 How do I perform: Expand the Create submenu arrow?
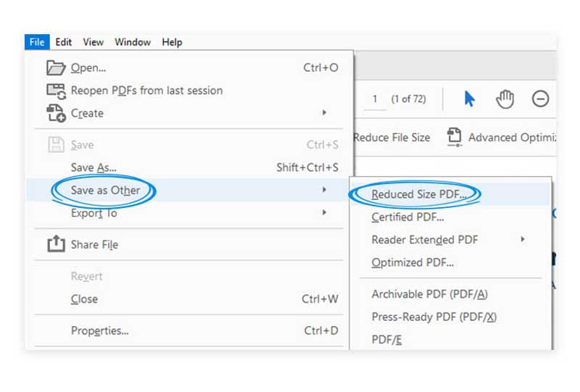324,113
